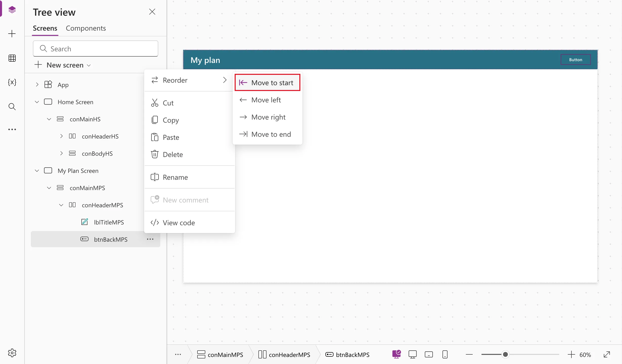The height and width of the screenshot is (364, 622).
Task: Collapse the Home Screen node
Action: coord(37,102)
